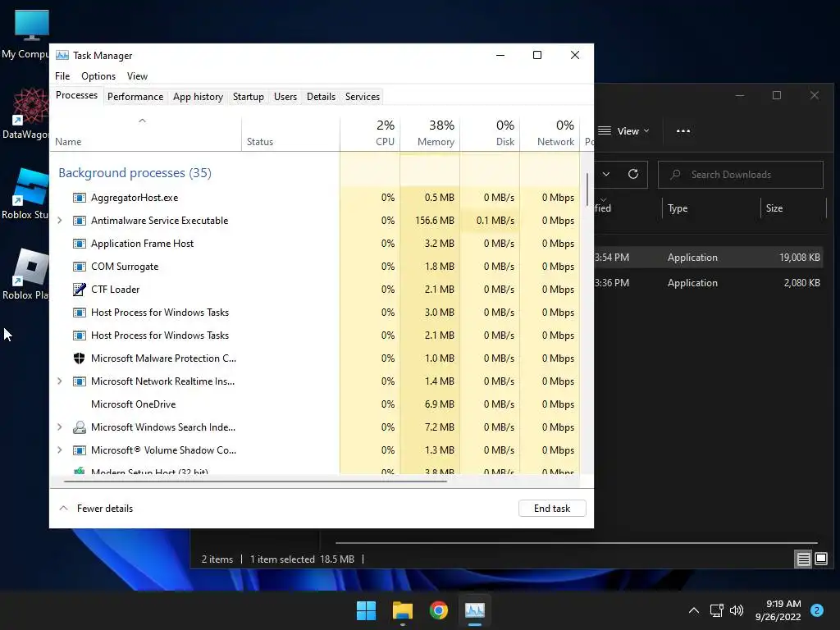Select Microsoft Malware Protection shield icon
The width and height of the screenshot is (840, 630).
pos(80,358)
